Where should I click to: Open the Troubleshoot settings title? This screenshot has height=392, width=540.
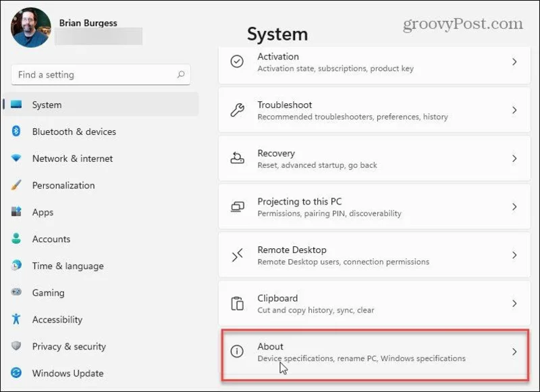[285, 105]
